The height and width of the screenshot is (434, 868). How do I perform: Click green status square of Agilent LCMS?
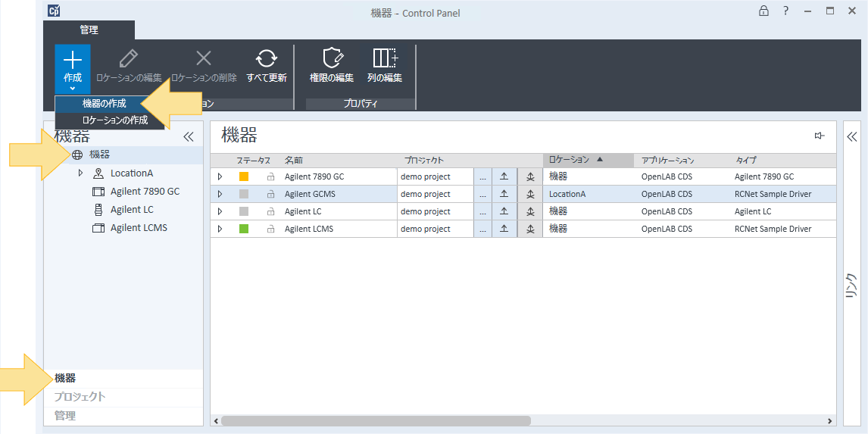244,229
